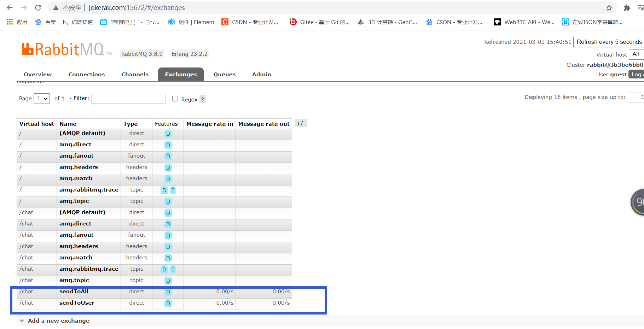The width and height of the screenshot is (644, 329).
Task: Open the Virtual host selector
Action: (636, 54)
